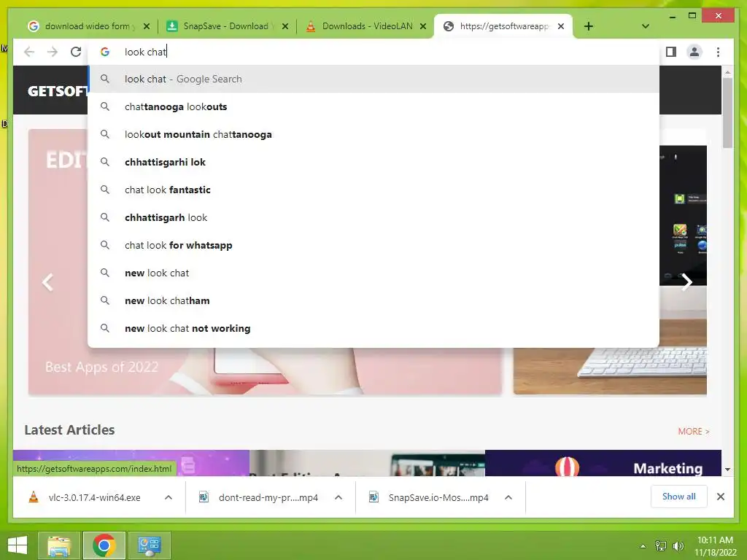Open a new tab with plus icon
747x560 pixels.
589,27
